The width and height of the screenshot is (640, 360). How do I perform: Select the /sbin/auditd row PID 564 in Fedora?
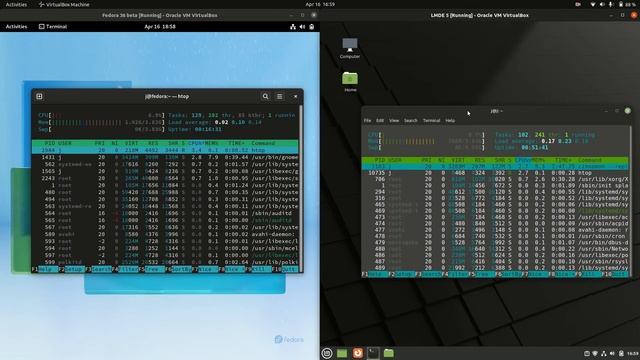point(165,213)
